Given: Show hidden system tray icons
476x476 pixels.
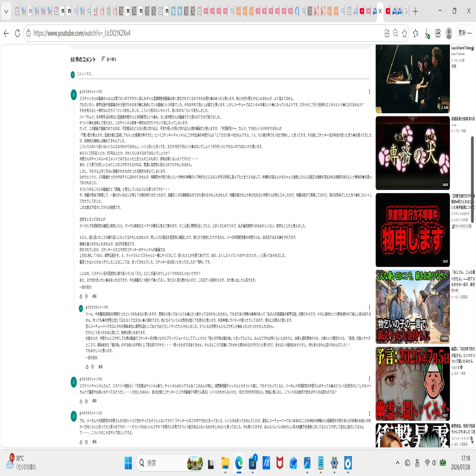Looking at the screenshot, I should tap(398, 463).
